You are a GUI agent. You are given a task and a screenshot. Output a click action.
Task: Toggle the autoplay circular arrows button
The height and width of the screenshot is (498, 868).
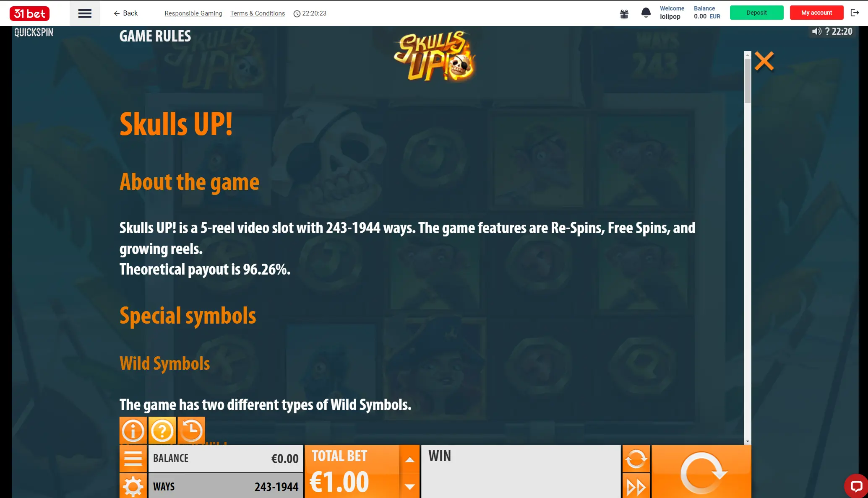click(636, 459)
